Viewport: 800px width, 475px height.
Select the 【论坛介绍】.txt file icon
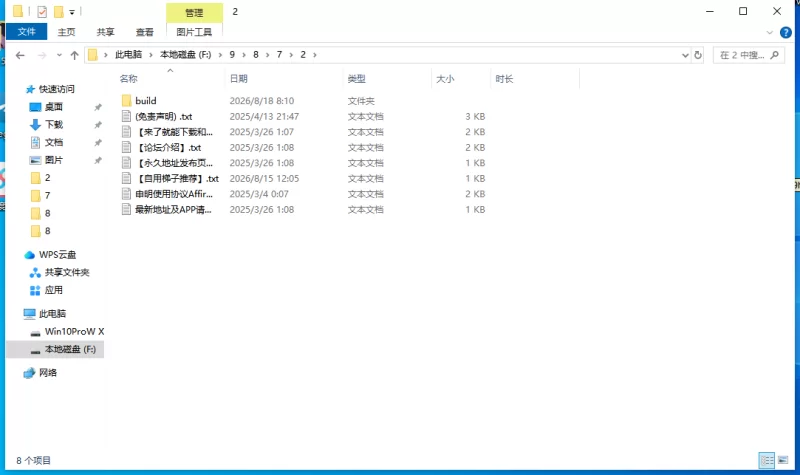pyautogui.click(x=127, y=147)
